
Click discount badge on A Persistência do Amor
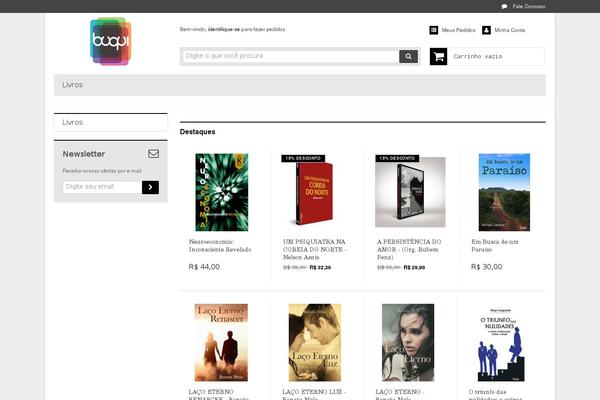point(397,158)
